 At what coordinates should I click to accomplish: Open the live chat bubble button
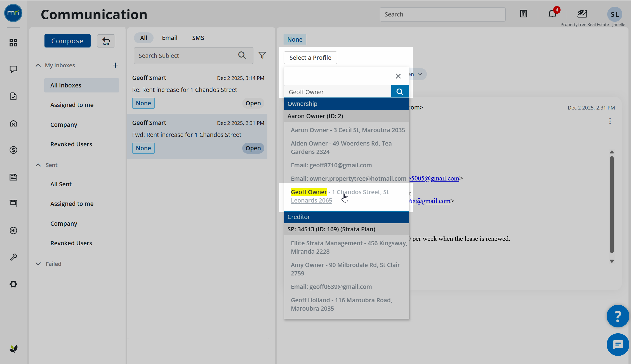[618, 345]
